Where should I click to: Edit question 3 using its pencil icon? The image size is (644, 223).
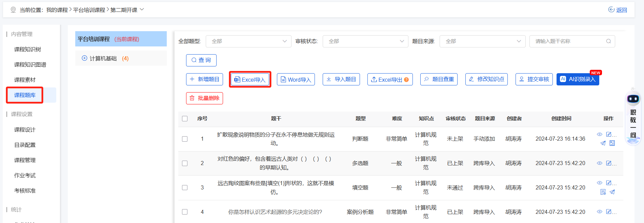click(x=609, y=183)
